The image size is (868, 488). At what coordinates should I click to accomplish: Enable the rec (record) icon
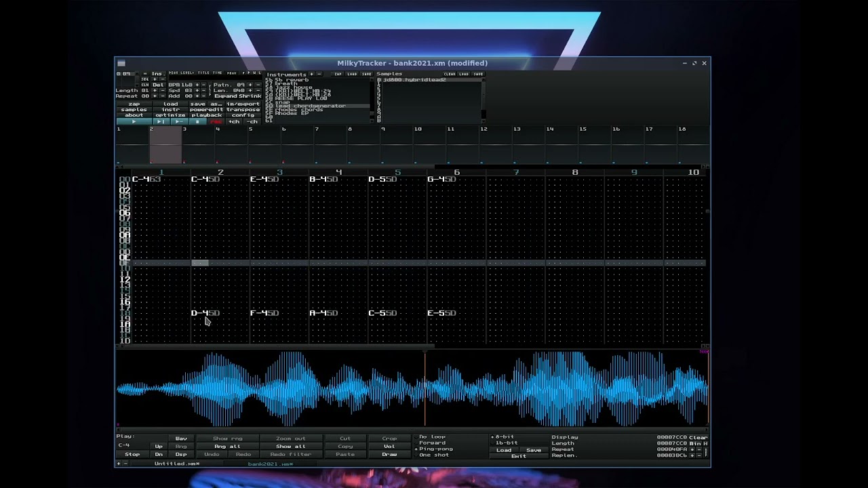click(x=216, y=121)
